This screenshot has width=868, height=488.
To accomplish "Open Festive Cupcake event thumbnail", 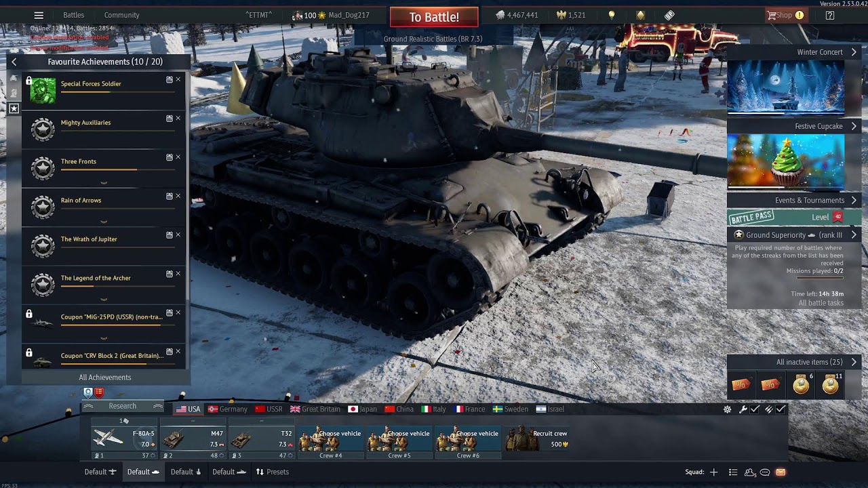I will pos(786,161).
